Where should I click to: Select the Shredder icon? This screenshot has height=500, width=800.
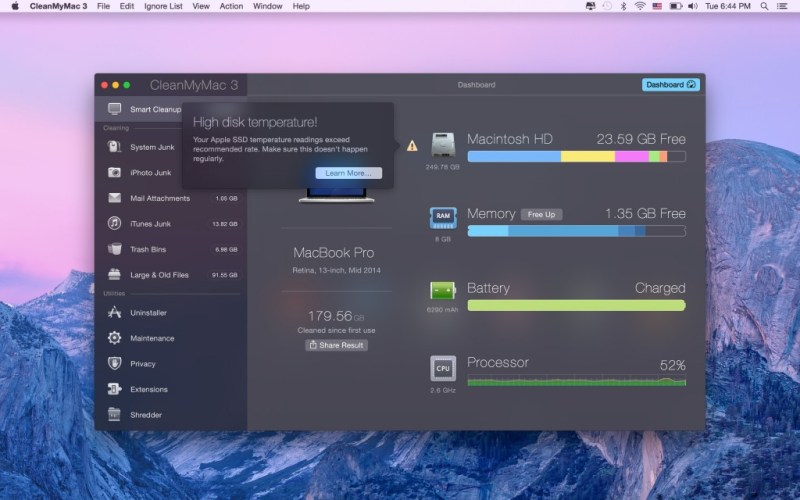pyautogui.click(x=114, y=414)
